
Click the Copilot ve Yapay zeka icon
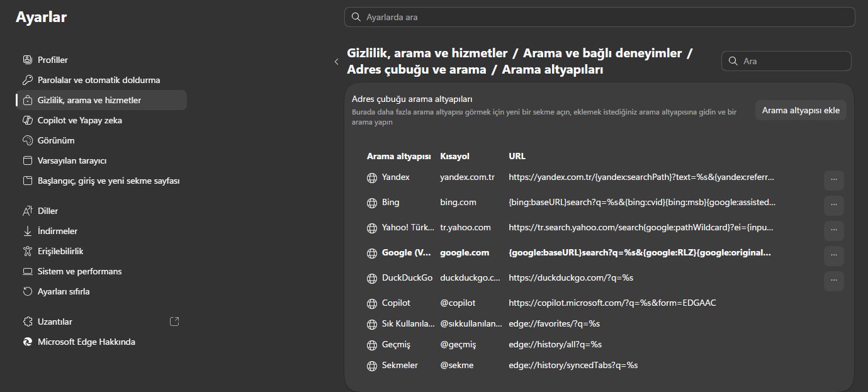point(27,120)
